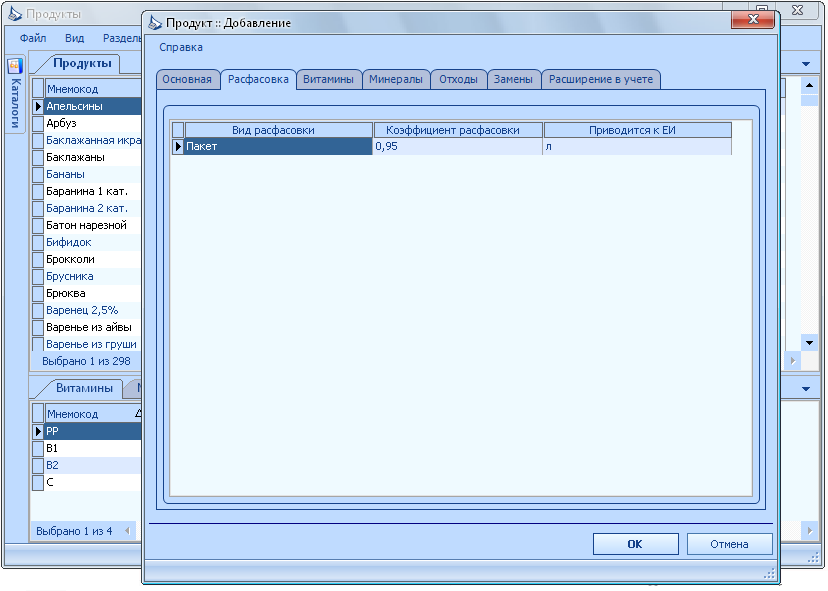Select Витамины tab in lower panel
Viewport: 828px width, 591px height.
[x=84, y=388]
